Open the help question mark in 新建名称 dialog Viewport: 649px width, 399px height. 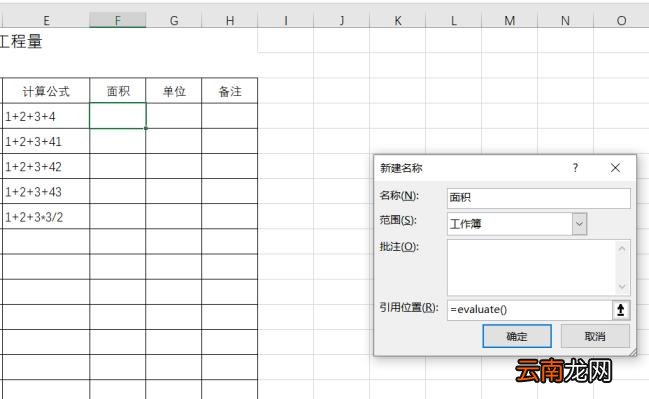575,168
